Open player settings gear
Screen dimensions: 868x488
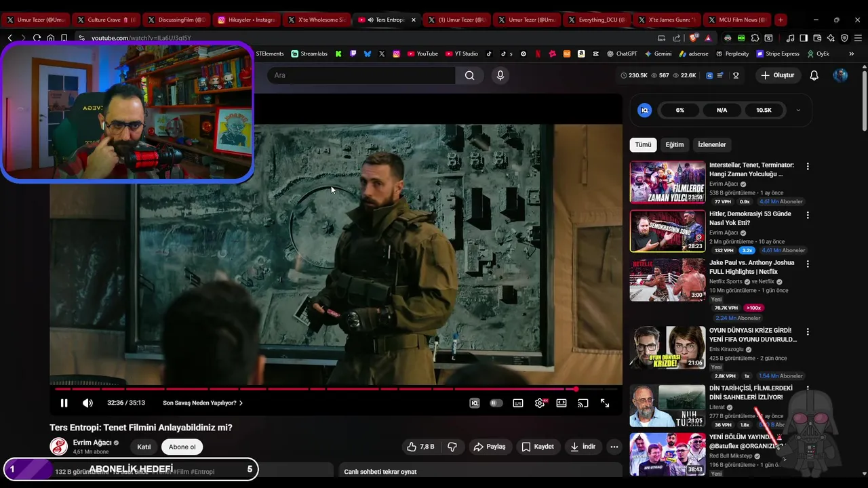(x=540, y=403)
